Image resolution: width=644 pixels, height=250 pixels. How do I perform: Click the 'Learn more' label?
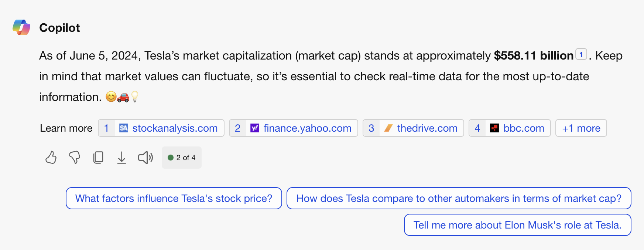coord(66,128)
